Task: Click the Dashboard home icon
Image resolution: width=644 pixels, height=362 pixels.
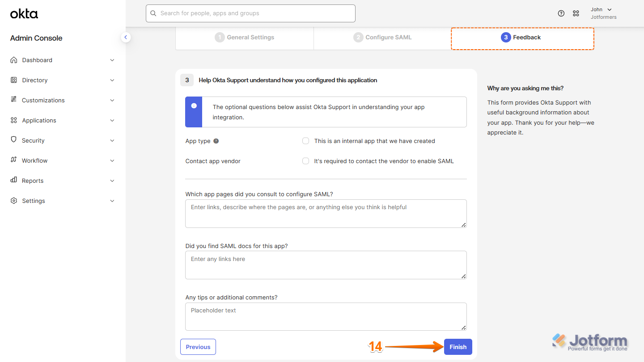Action: pyautogui.click(x=14, y=60)
